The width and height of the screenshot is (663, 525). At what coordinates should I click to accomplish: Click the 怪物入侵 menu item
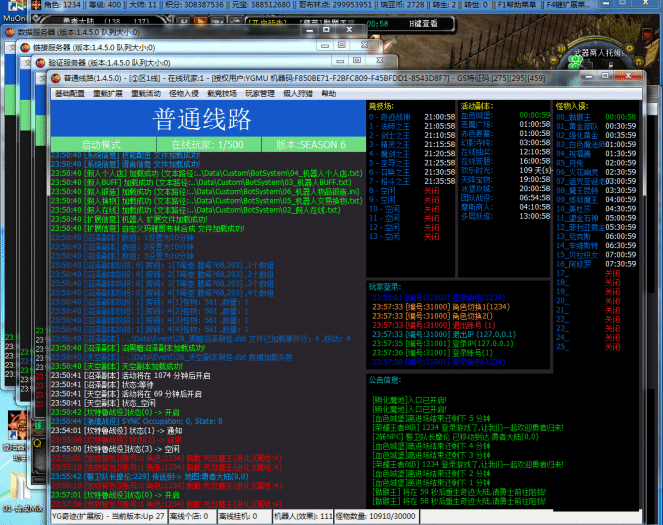(184, 92)
